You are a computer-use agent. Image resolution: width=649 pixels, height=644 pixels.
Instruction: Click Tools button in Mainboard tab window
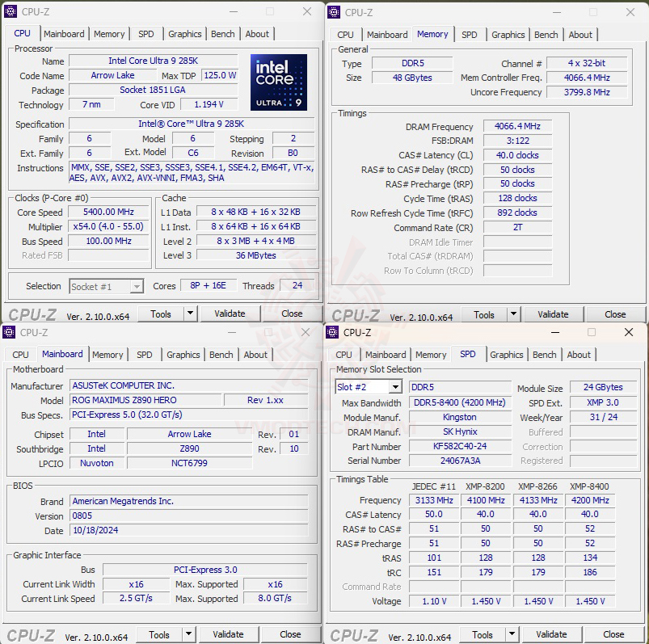tap(159, 634)
